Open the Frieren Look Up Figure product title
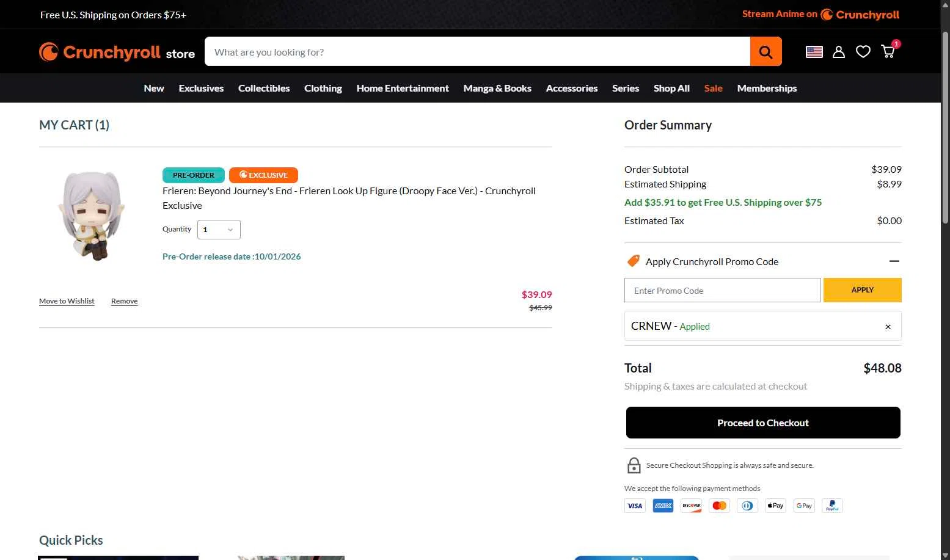This screenshot has width=950, height=560. click(x=349, y=198)
